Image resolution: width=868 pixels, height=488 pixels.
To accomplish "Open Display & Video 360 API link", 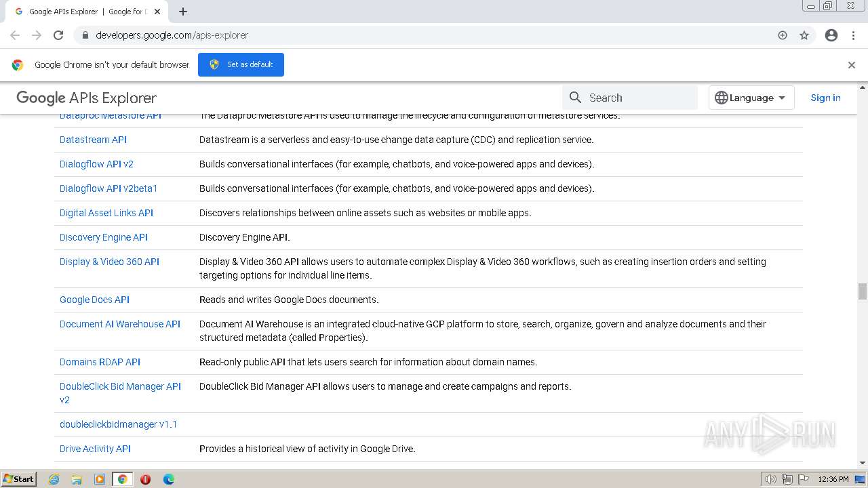I will (109, 262).
